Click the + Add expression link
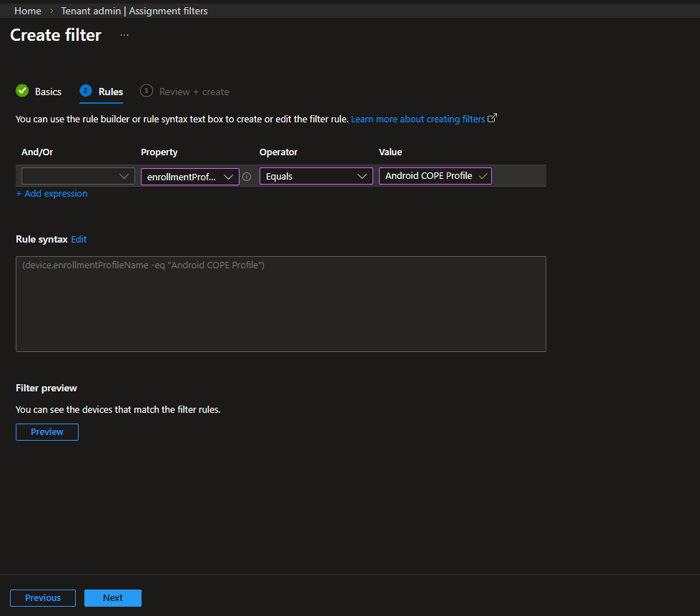The height and width of the screenshot is (616, 700). point(52,194)
